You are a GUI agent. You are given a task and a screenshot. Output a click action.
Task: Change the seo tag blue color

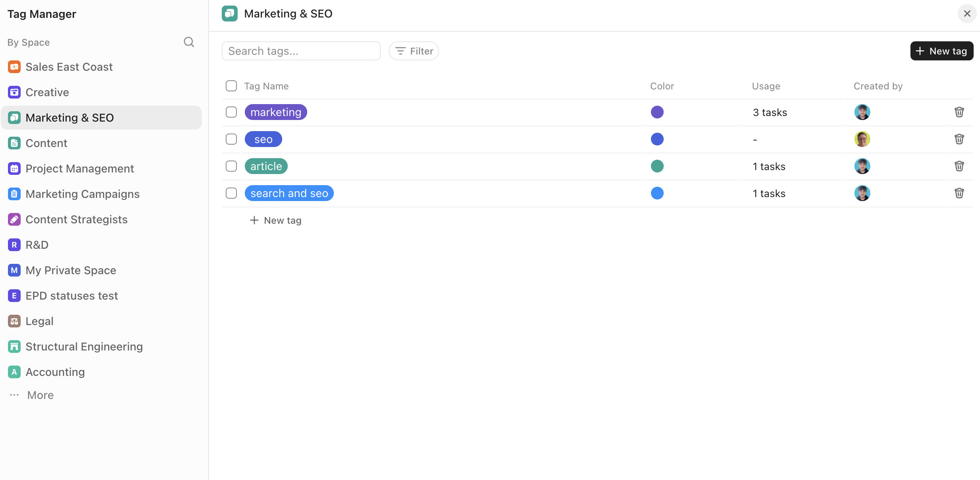coord(657,139)
